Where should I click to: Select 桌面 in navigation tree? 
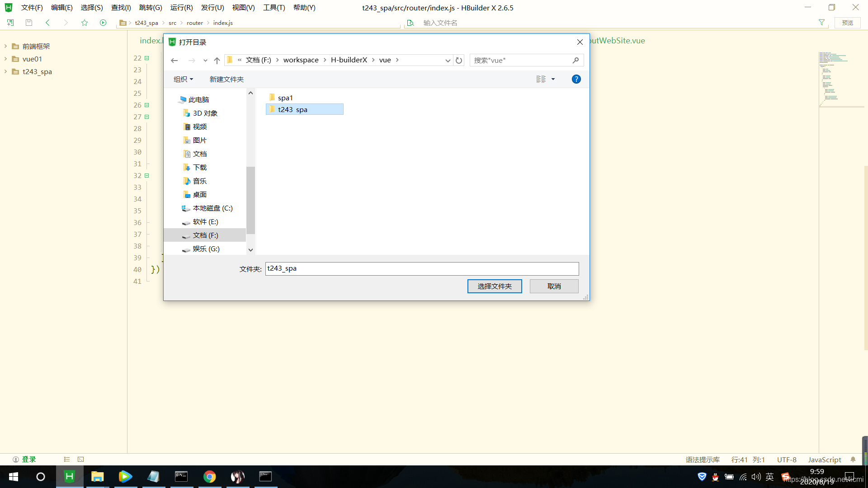199,194
